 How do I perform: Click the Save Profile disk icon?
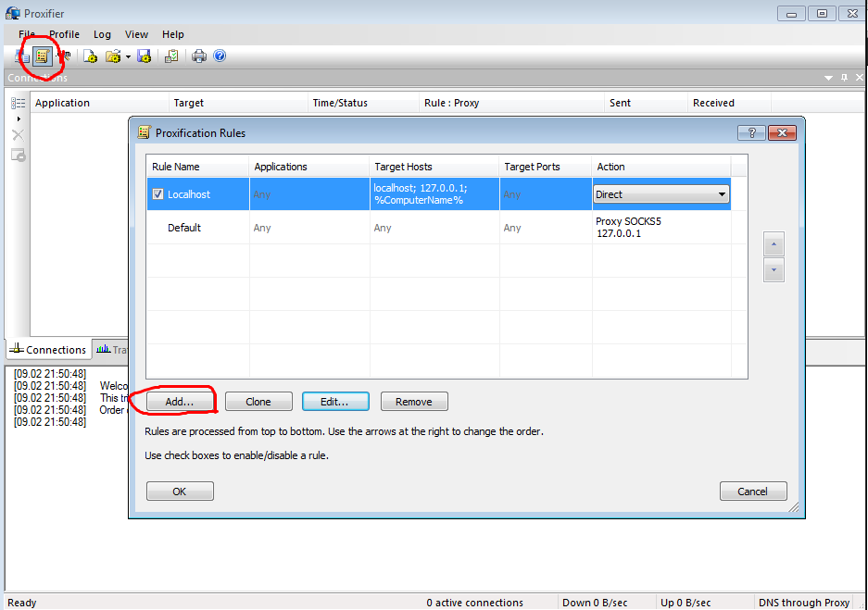(144, 56)
